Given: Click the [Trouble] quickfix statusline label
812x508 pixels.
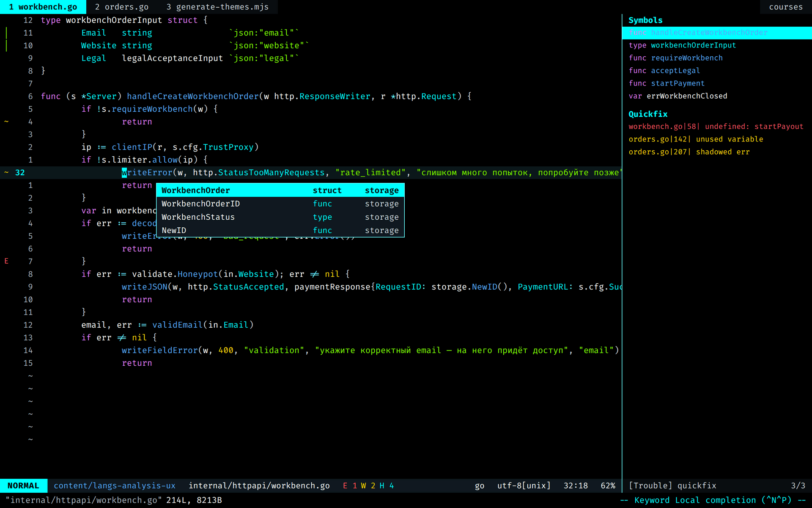Looking at the screenshot, I should (672, 486).
